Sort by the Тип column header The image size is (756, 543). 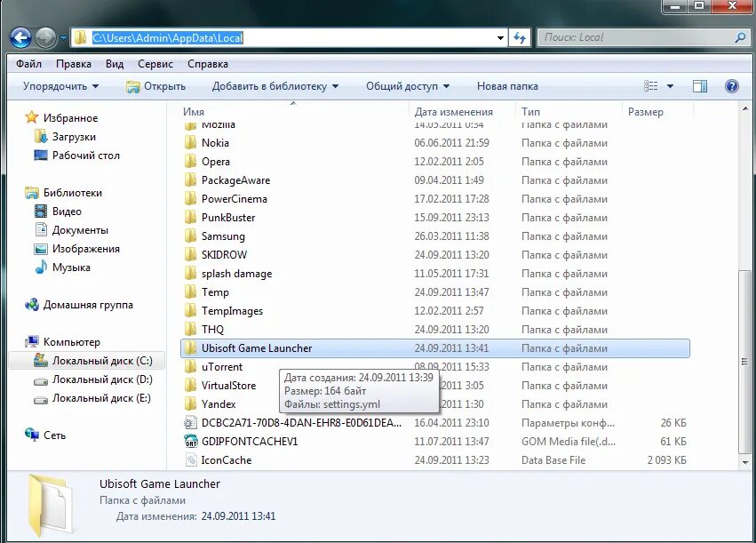[530, 111]
